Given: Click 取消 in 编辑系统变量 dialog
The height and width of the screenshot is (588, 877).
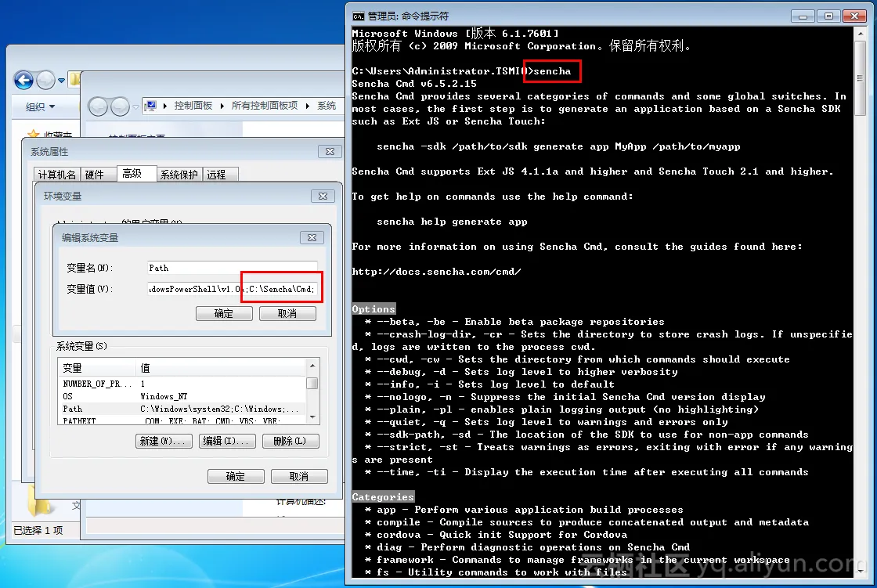Looking at the screenshot, I should [x=287, y=314].
